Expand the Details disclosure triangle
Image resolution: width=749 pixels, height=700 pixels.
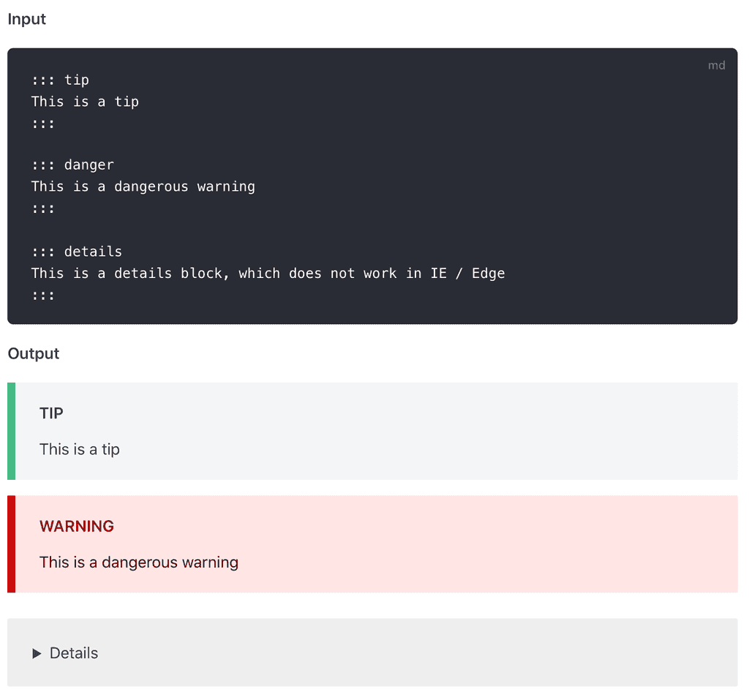[x=37, y=653]
